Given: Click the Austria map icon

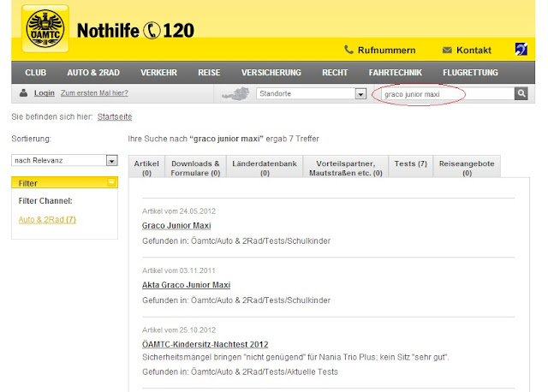Looking at the screenshot, I should coord(236,93).
